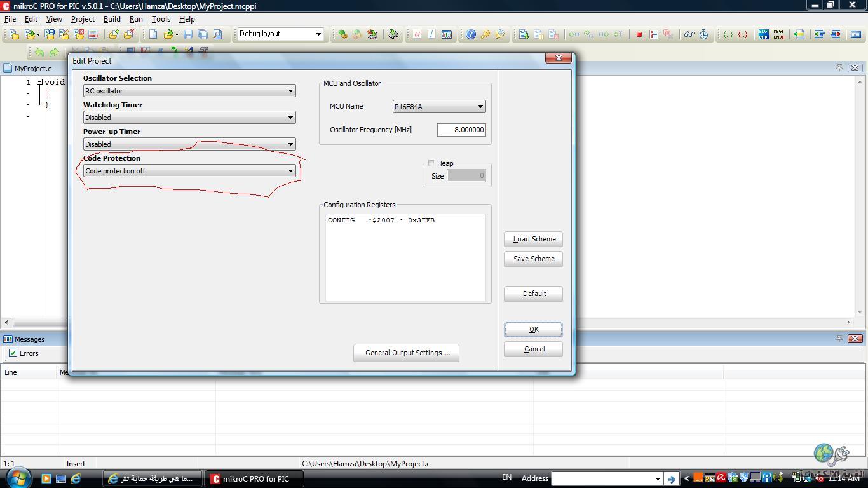868x488 pixels.
Task: Click the Save All files icon
Action: click(203, 34)
